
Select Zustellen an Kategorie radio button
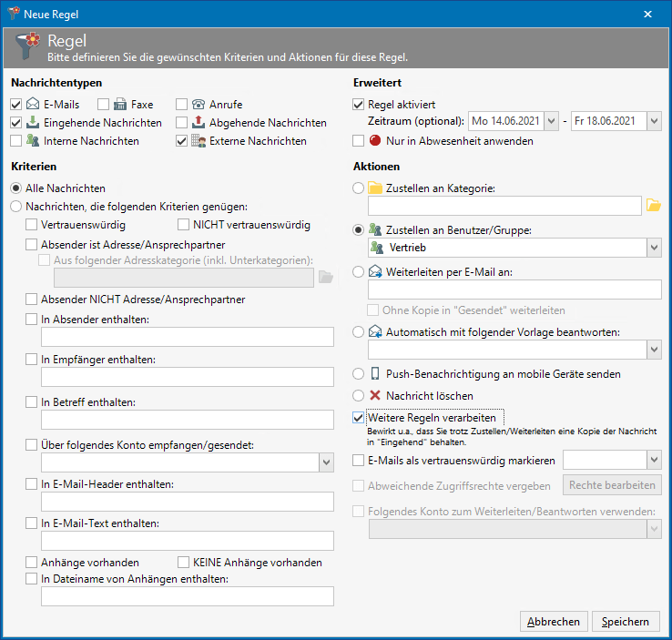358,188
